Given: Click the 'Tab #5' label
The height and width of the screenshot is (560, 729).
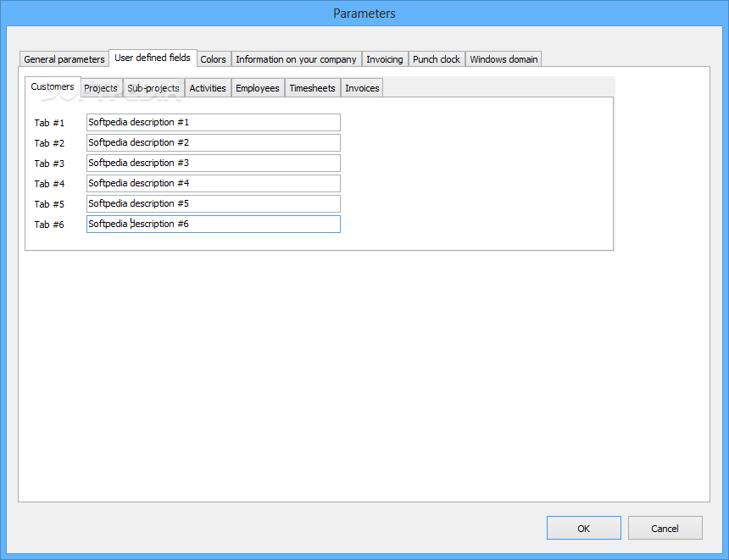Looking at the screenshot, I should pyautogui.click(x=49, y=204).
